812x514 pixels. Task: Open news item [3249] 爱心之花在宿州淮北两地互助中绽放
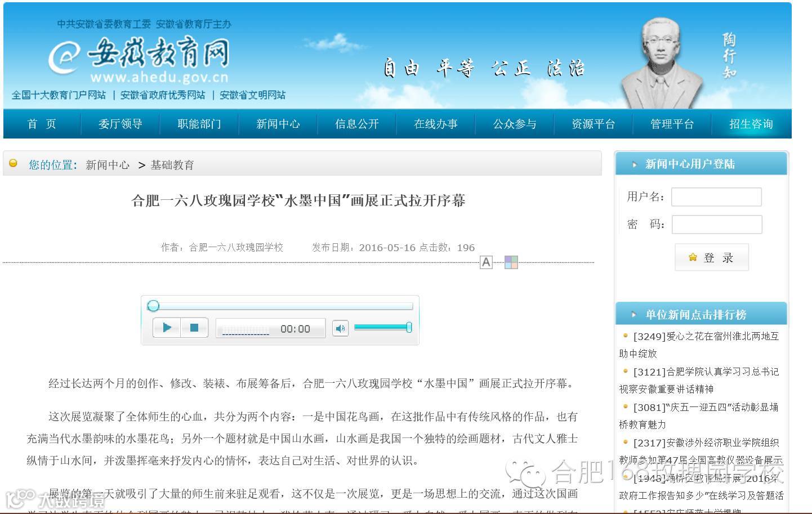point(699,345)
